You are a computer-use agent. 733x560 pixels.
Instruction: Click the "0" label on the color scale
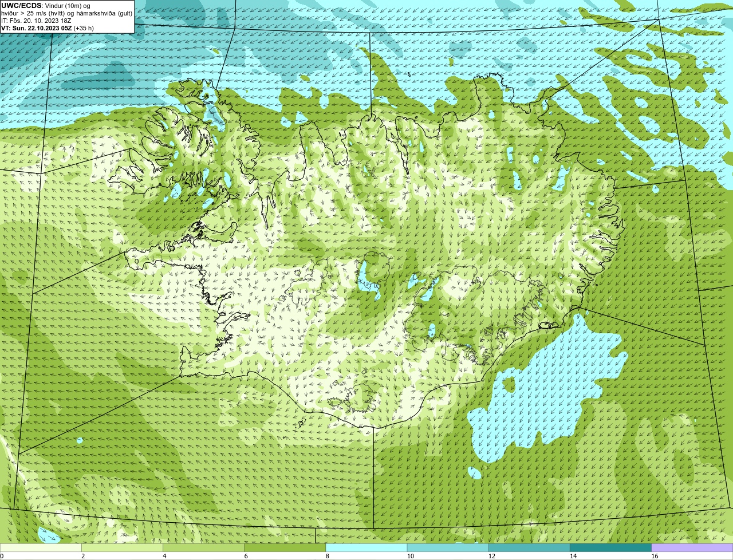coord(2,556)
